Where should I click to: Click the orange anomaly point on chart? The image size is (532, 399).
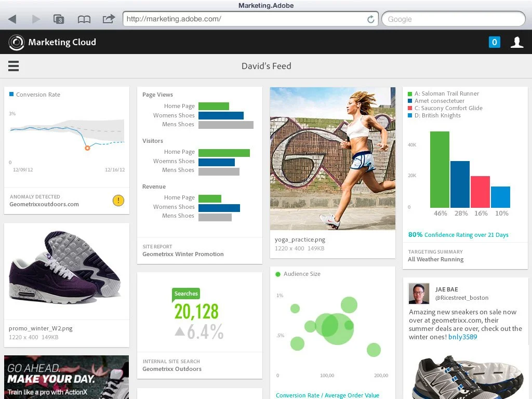pyautogui.click(x=87, y=148)
